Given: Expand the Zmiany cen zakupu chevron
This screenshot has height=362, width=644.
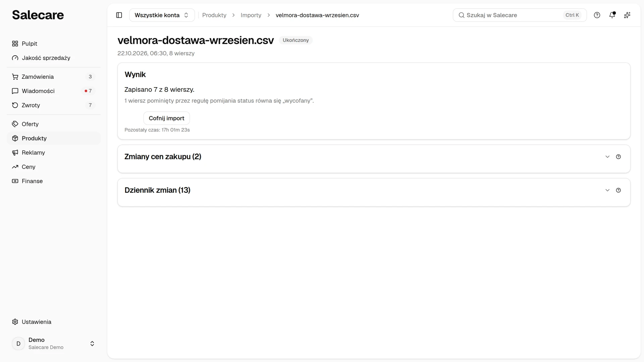Looking at the screenshot, I should click(607, 157).
